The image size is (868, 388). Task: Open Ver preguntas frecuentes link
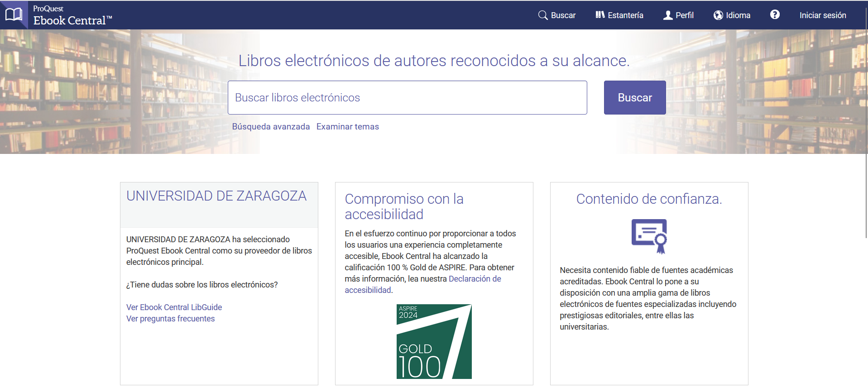(x=170, y=319)
